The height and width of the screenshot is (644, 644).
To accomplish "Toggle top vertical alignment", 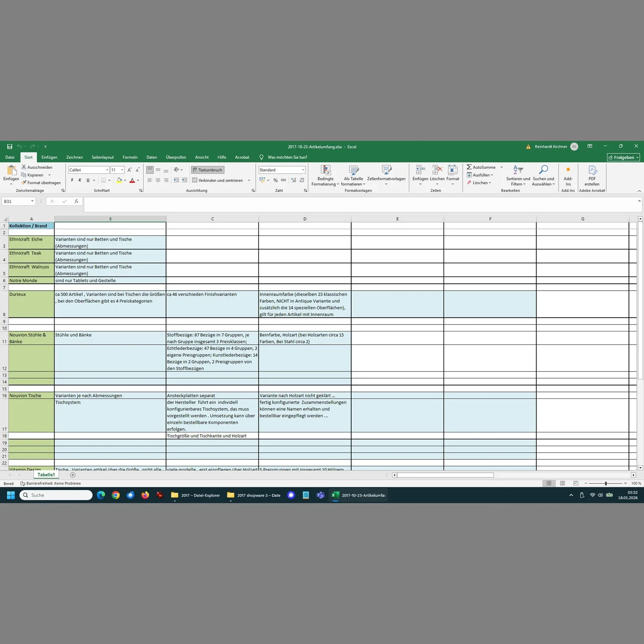I will coord(150,170).
